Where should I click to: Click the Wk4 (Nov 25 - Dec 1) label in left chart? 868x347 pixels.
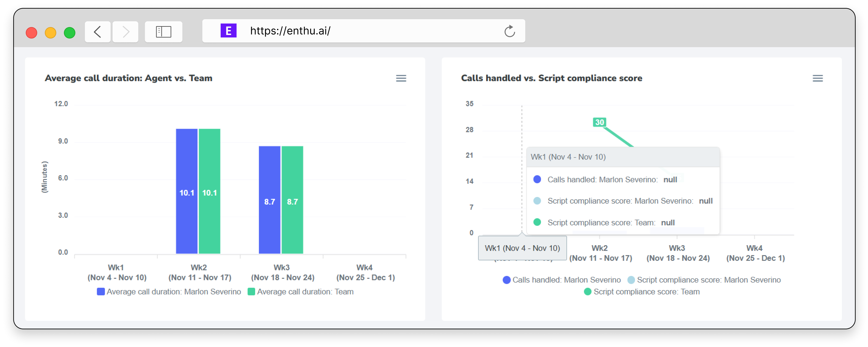pos(365,272)
